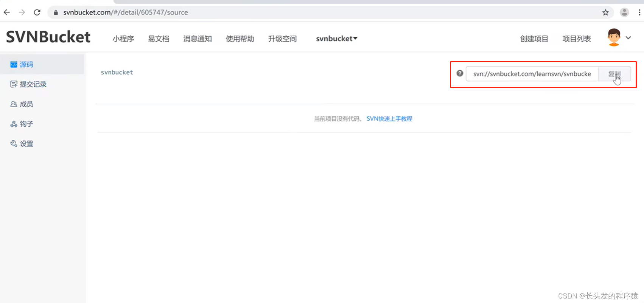Open 消息通知 in top navigation
644x303 pixels.
(198, 39)
